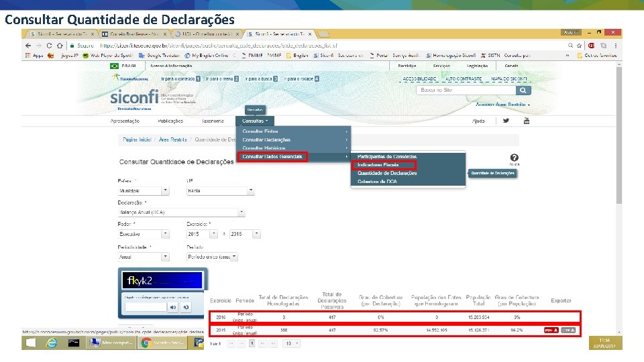644x362 pixels.
Task: Click the browser address bar URL
Action: click(x=219, y=46)
